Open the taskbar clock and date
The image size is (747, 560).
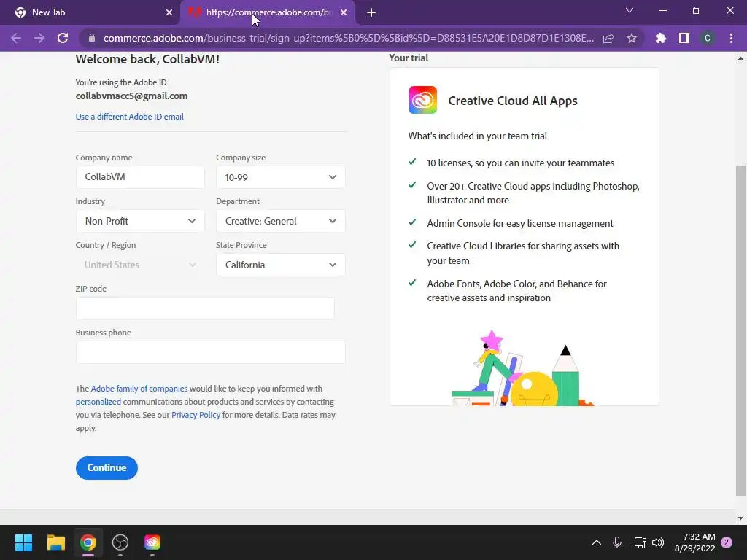694,542
